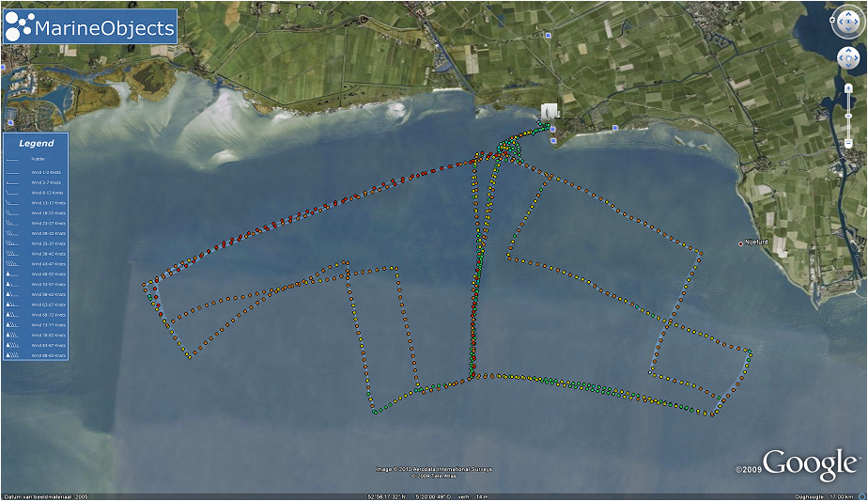Click the hand icon in the move joystick center
This screenshot has height=501, width=868.
coord(848,58)
